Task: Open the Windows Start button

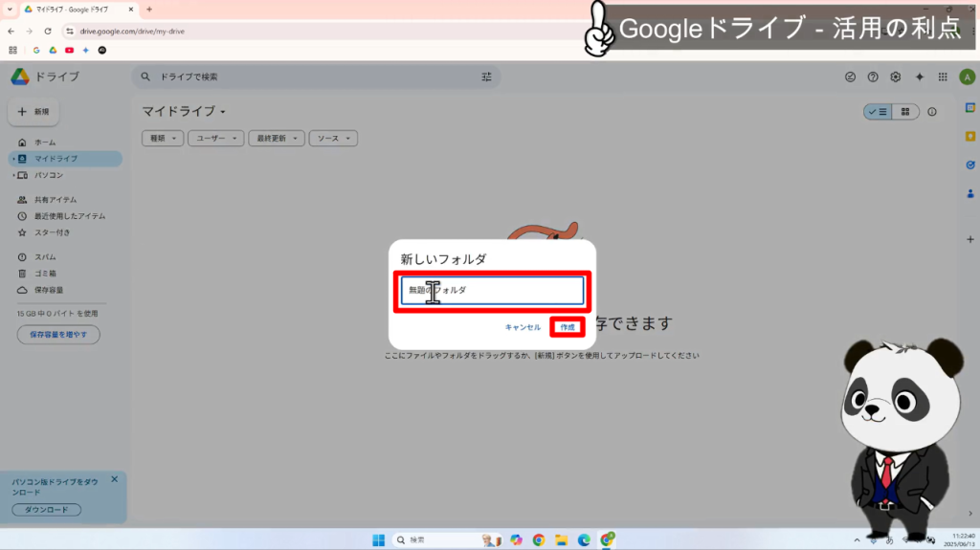Action: click(x=378, y=540)
